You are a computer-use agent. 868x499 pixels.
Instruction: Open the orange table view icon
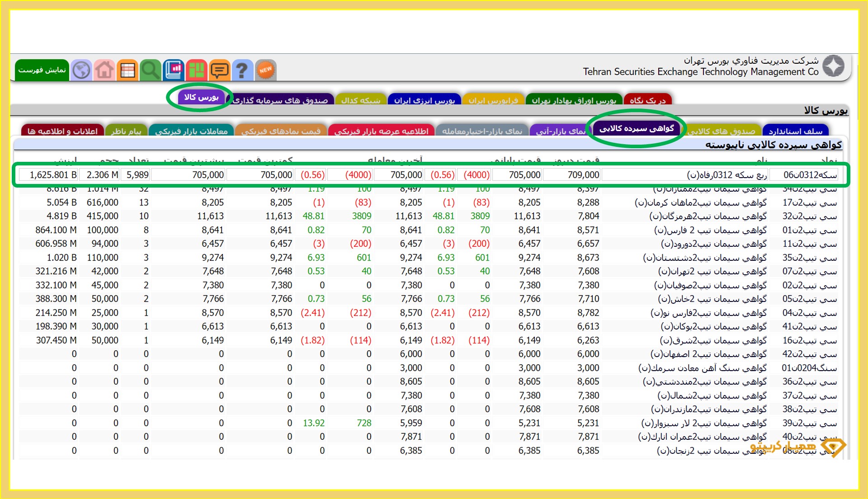[127, 70]
